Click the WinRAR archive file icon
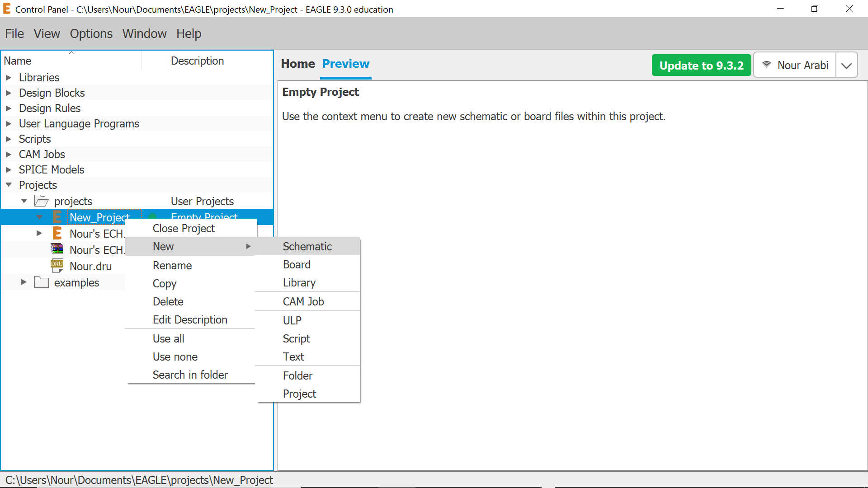 tap(57, 249)
